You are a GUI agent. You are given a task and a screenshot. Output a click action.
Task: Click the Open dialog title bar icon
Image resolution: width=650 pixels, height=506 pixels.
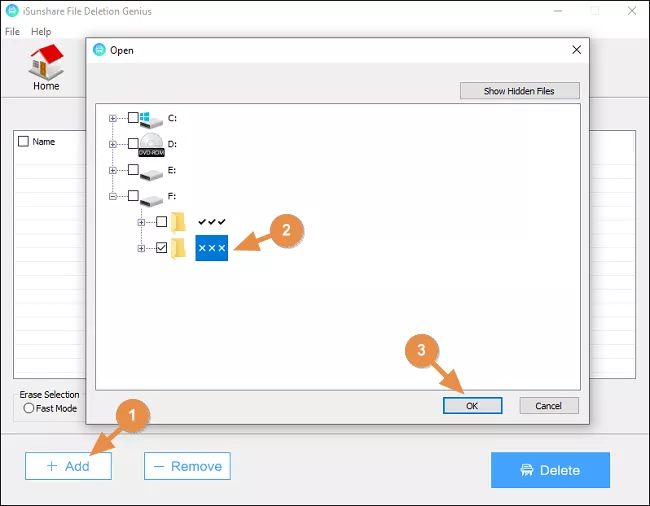(100, 50)
